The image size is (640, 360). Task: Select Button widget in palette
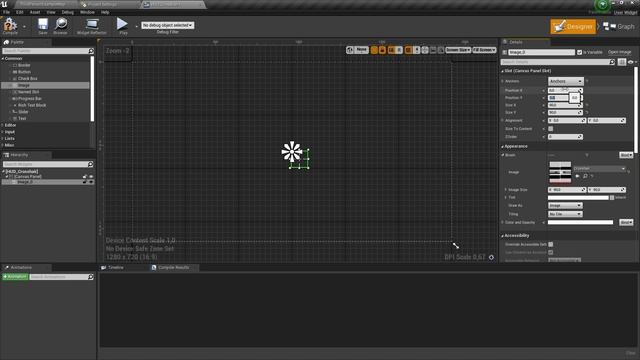pos(24,72)
